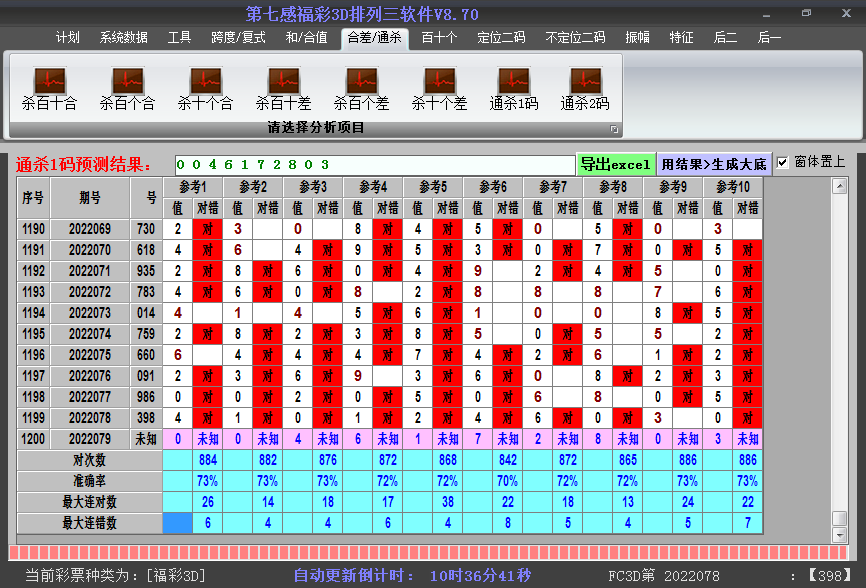The height and width of the screenshot is (588, 866).
Task: Click the 通杀1码预测结果 label
Action: point(84,165)
